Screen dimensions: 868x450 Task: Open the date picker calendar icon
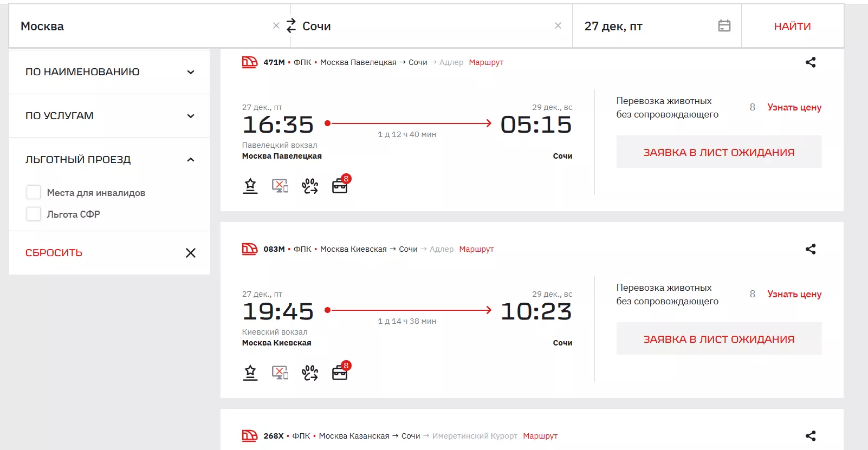click(x=724, y=25)
